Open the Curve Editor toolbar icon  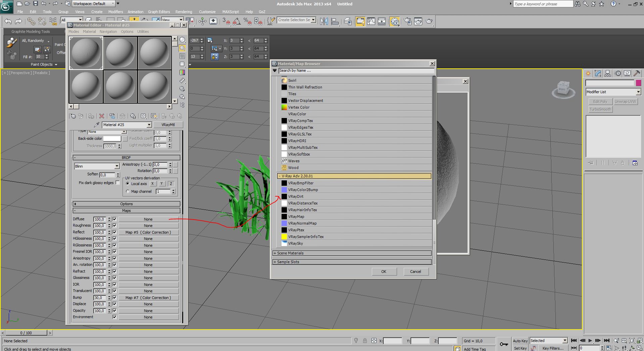371,21
